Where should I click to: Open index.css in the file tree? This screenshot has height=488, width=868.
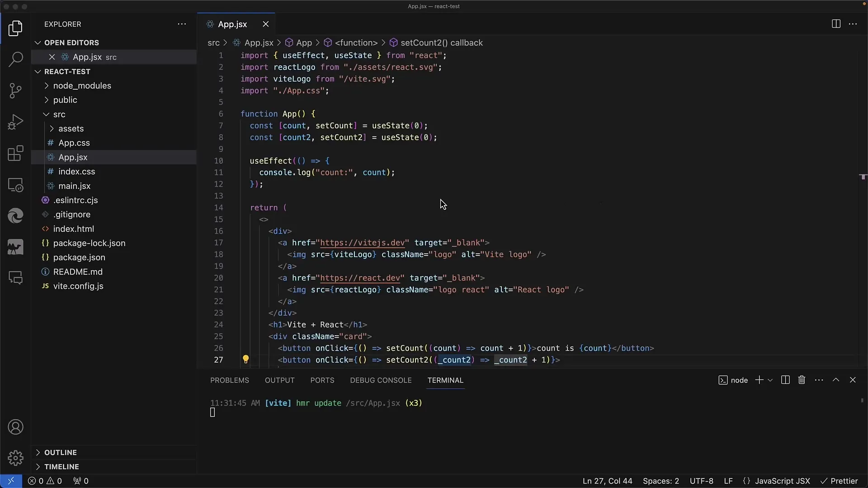point(114,171)
